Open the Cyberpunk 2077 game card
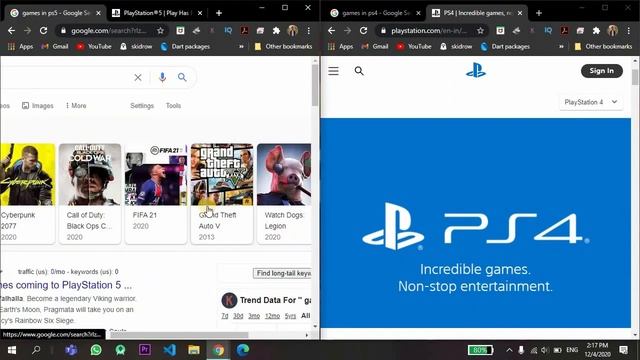The image size is (640, 360). click(27, 193)
